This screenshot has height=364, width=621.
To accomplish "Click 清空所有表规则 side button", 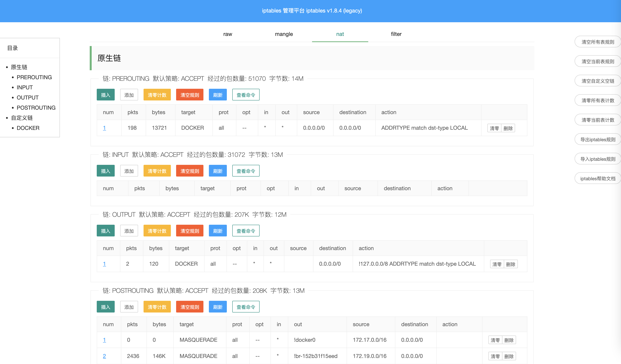I will tap(598, 42).
